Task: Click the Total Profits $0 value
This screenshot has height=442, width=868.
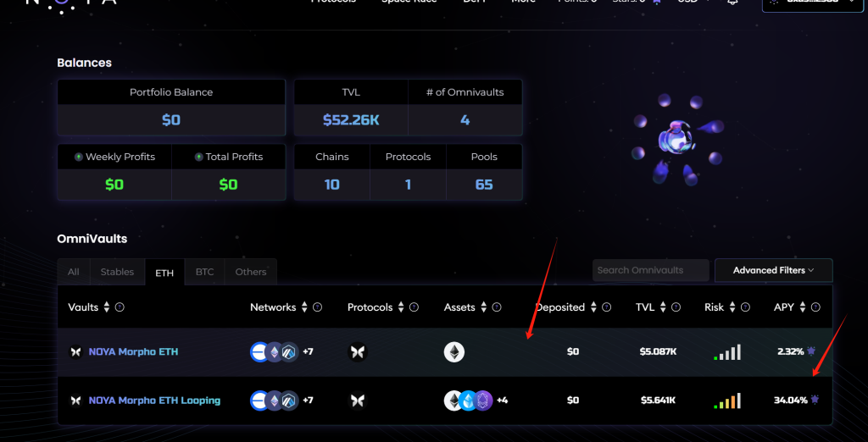Action: 228,185
